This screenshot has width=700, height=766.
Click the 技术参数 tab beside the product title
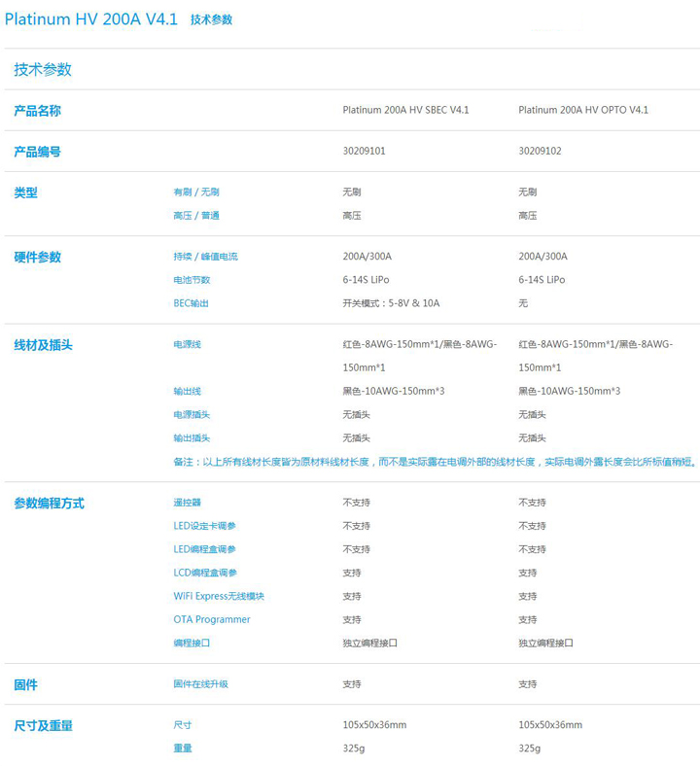[211, 19]
